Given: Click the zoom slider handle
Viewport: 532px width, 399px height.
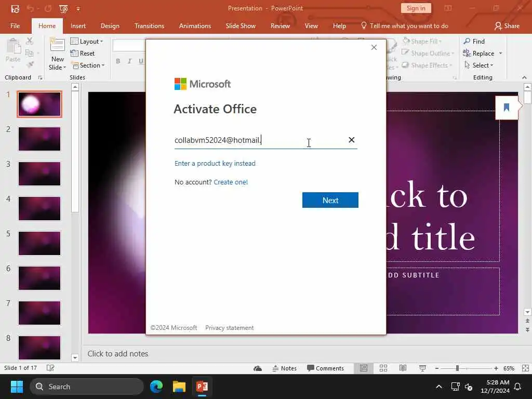Looking at the screenshot, I should click(x=457, y=368).
